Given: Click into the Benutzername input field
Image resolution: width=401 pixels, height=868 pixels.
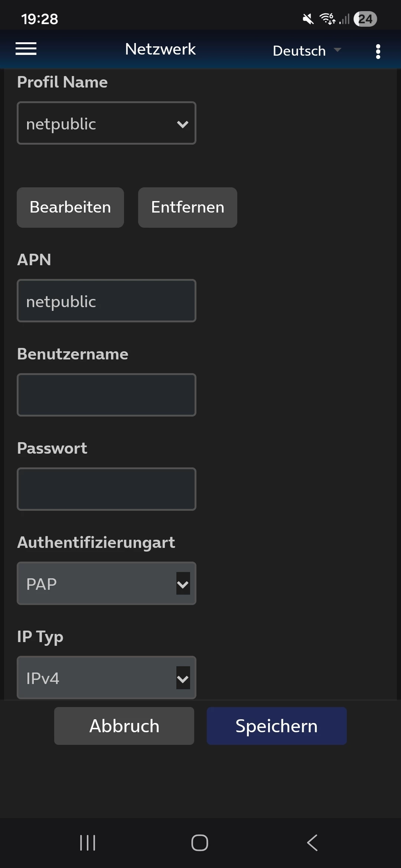Looking at the screenshot, I should pos(107,395).
